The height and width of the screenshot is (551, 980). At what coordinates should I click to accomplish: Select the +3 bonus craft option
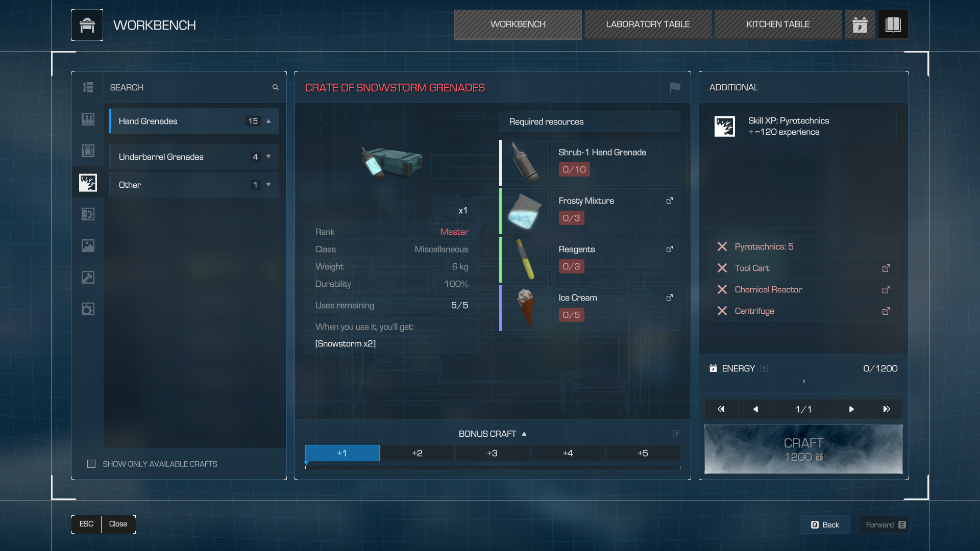492,453
